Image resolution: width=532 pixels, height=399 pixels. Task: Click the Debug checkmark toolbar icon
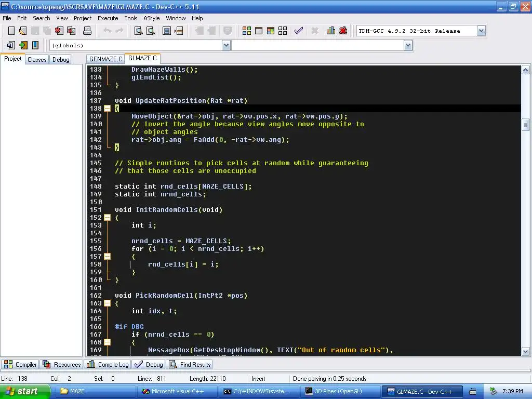pos(299,31)
